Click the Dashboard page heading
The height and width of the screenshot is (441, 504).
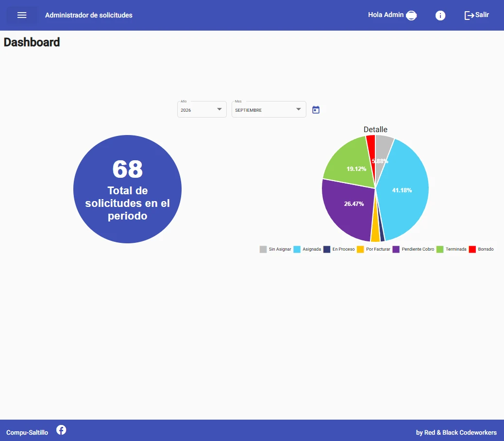point(32,42)
